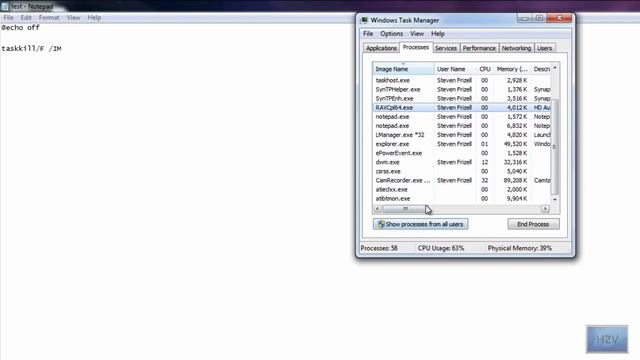This screenshot has height=360, width=640.
Task: Select csrss.exe process row
Action: point(462,171)
